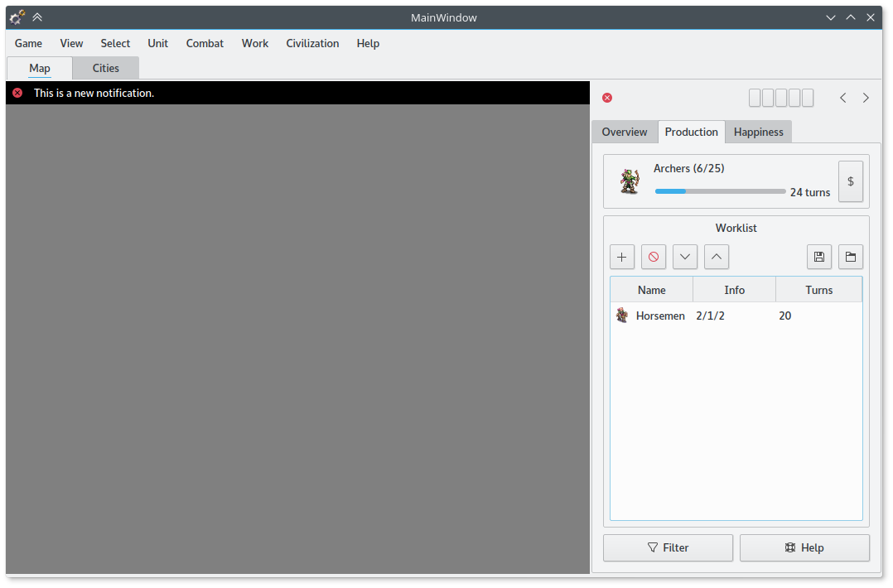Click the '24 turns' label

pos(810,192)
